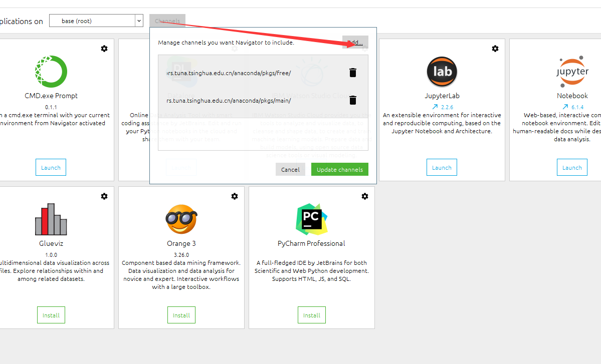Launch JupyterLab
The width and height of the screenshot is (601, 364).
442,167
